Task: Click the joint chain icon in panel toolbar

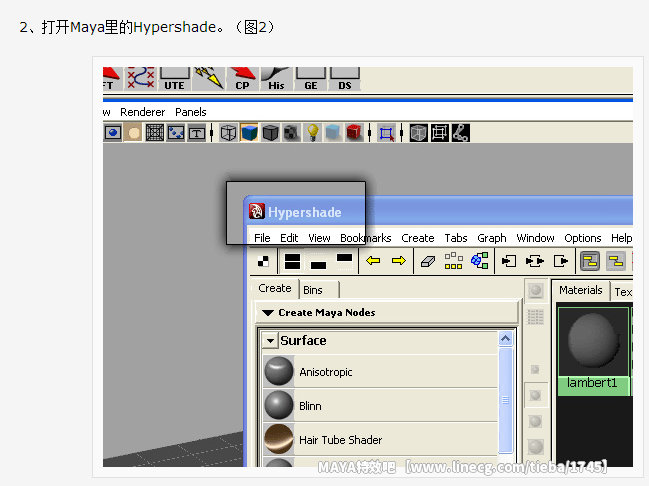Action: [460, 133]
